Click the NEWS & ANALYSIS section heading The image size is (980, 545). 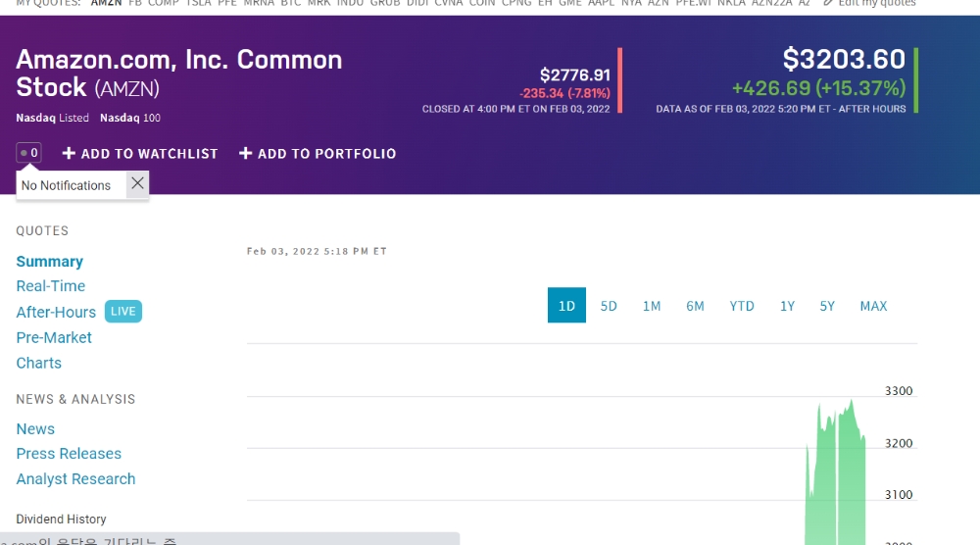point(75,399)
